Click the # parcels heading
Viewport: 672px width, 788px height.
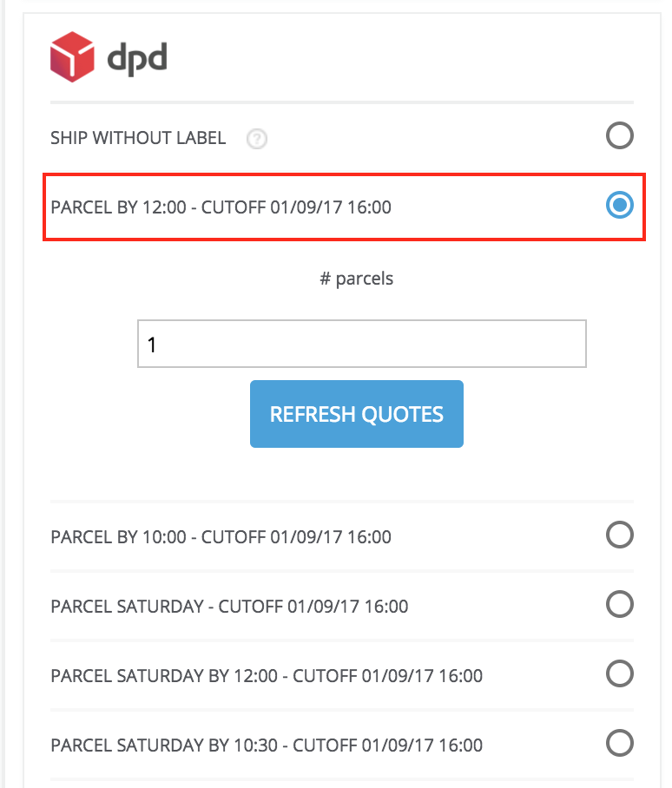pos(356,279)
